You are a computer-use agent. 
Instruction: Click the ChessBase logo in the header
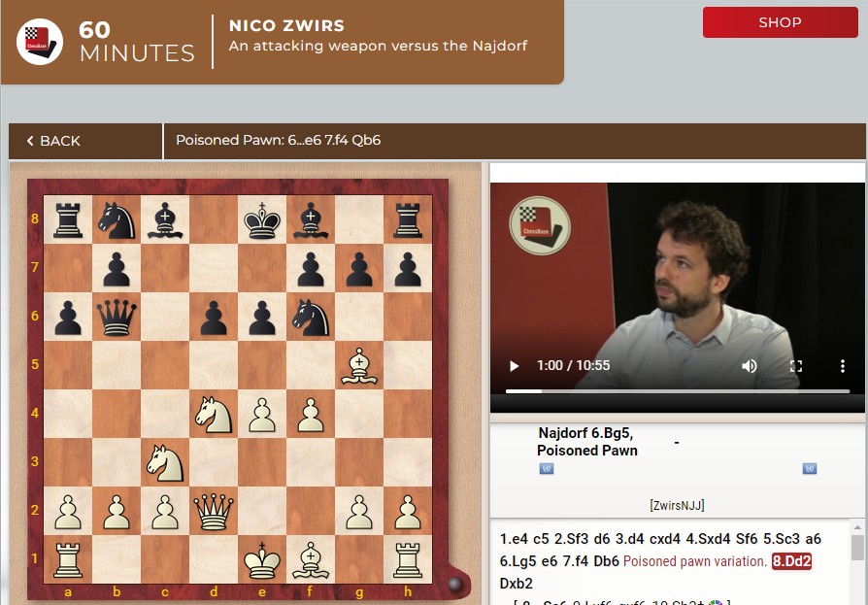coord(40,42)
